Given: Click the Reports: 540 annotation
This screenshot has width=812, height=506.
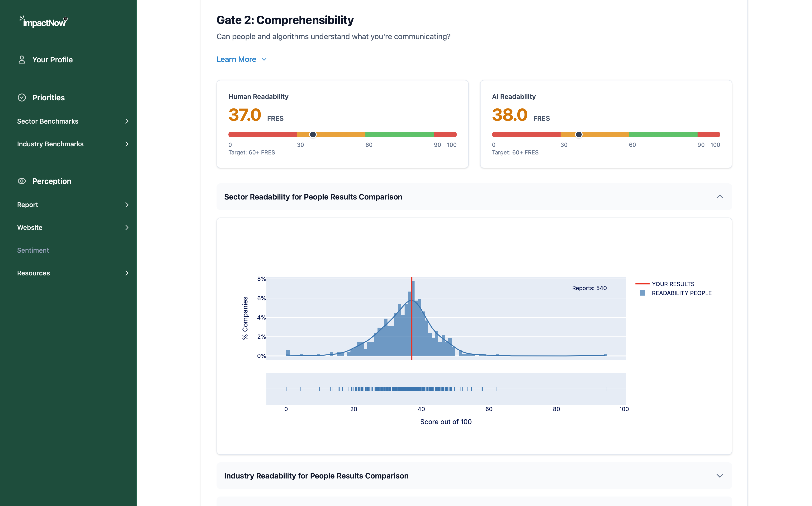Looking at the screenshot, I should 589,288.
